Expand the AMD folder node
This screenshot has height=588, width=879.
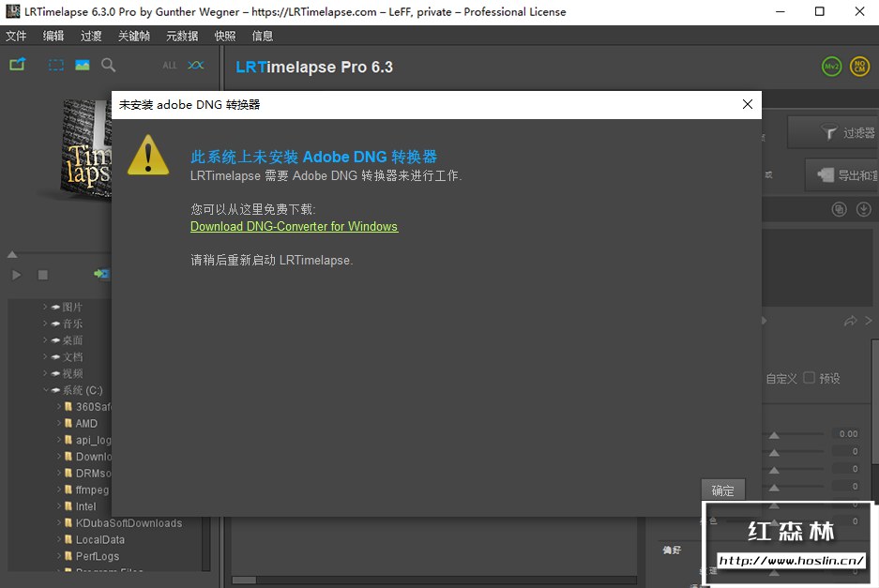click(x=59, y=423)
